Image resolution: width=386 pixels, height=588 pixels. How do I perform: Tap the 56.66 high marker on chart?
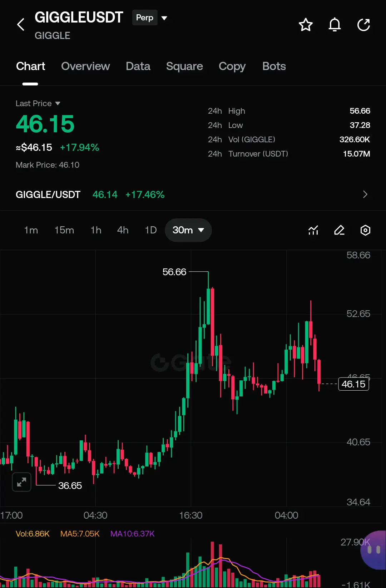[x=174, y=272]
